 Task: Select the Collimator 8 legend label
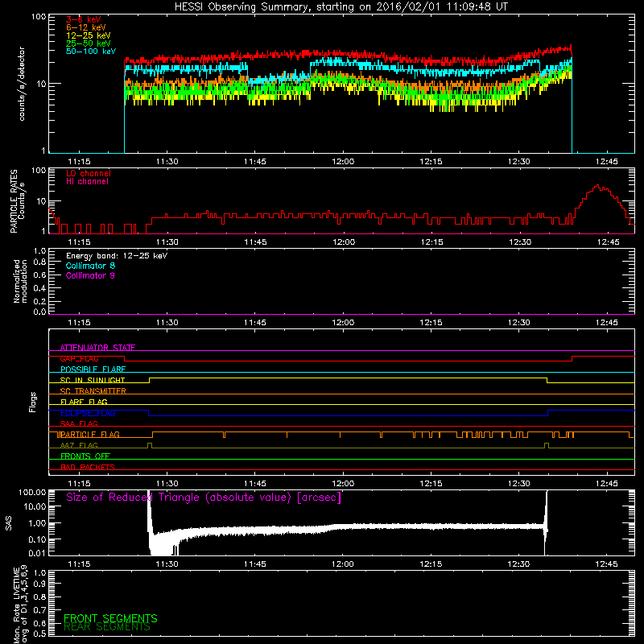90,266
